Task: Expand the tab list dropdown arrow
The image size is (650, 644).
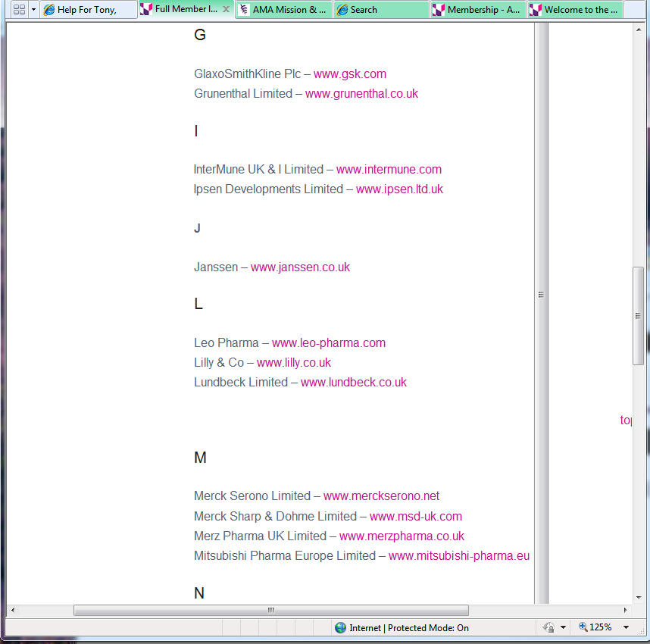Action: 33,10
